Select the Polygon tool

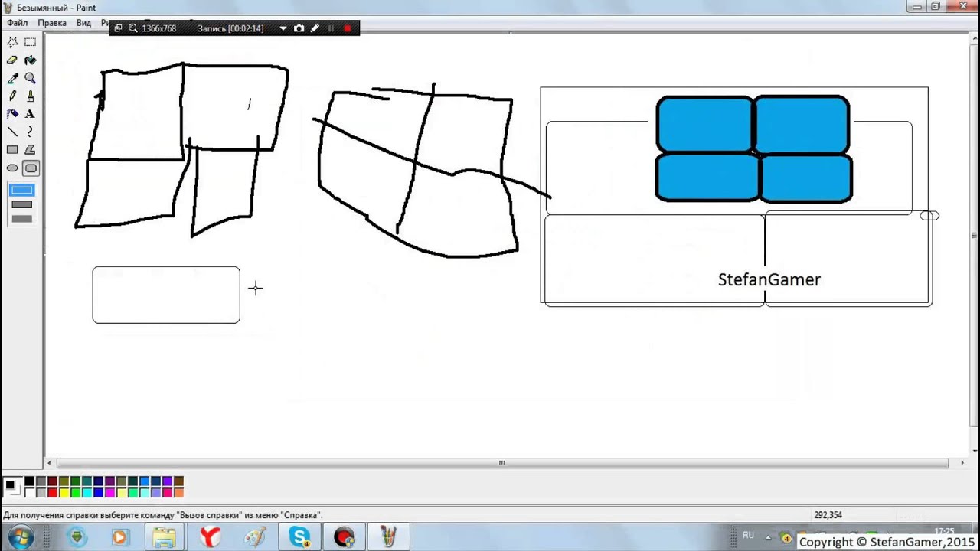(x=31, y=150)
